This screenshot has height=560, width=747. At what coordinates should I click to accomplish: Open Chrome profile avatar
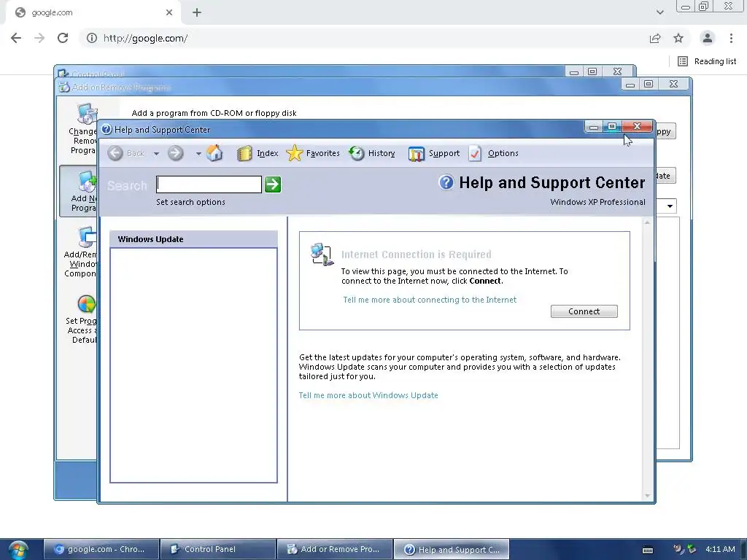708,38
